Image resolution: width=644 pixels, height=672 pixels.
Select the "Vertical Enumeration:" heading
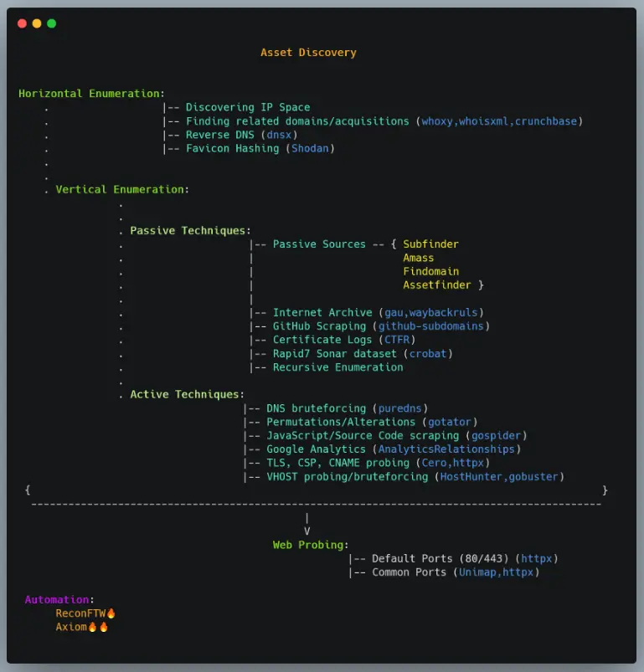click(x=122, y=189)
